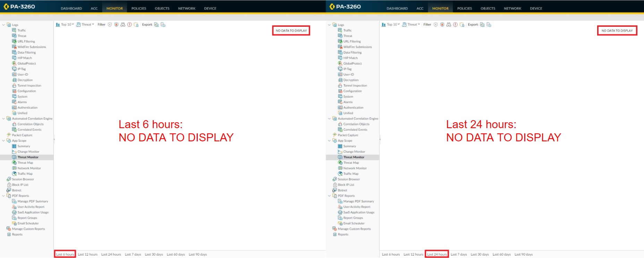Open the Top 10 dropdown in left window
The height and width of the screenshot is (258, 644).
point(65,25)
